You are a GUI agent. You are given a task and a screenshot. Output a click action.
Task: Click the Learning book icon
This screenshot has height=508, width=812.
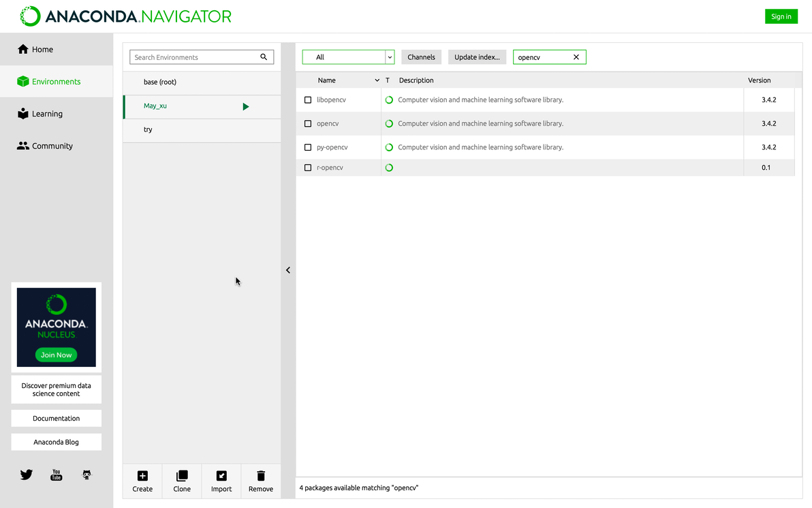[22, 113]
